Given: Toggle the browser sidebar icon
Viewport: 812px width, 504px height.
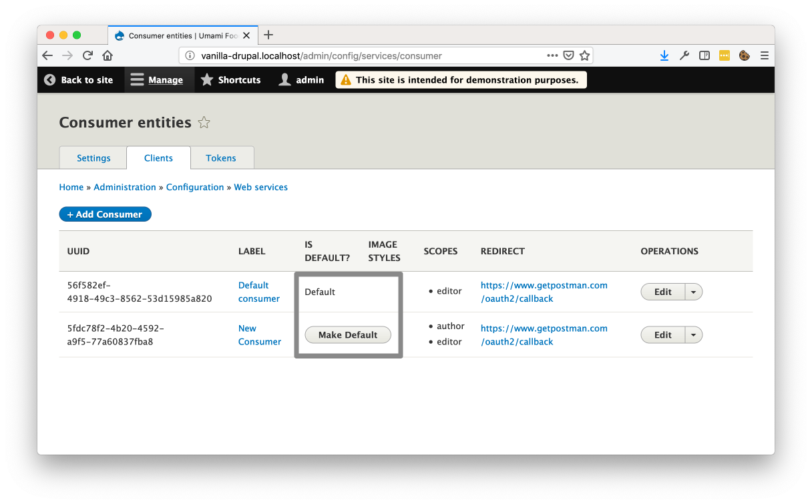Looking at the screenshot, I should tap(704, 55).
